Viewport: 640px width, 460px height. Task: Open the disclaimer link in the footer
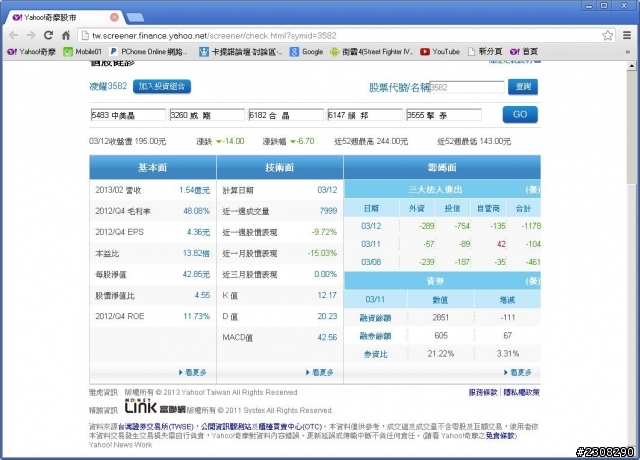(500, 436)
